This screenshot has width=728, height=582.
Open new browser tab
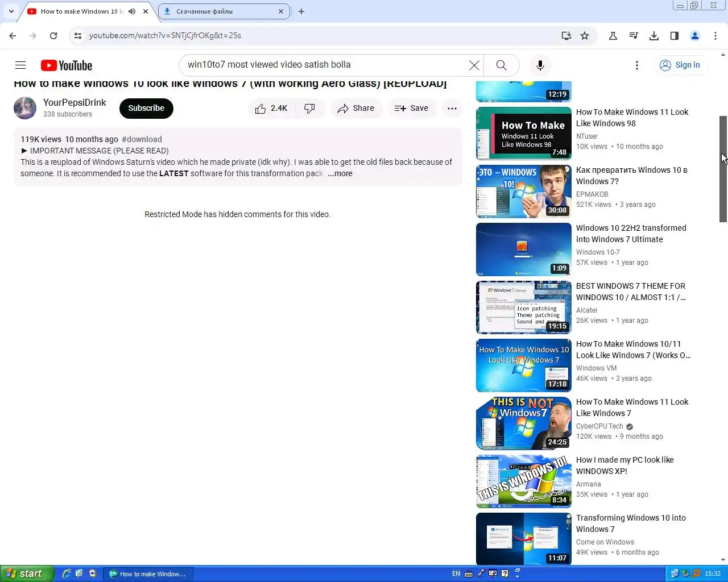(x=301, y=11)
